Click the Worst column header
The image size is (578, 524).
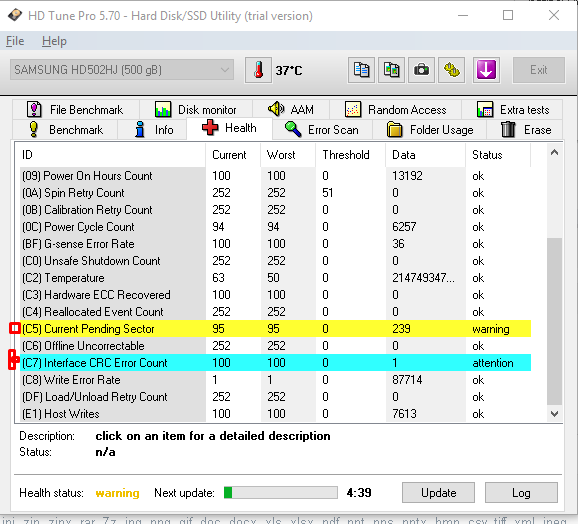tap(288, 155)
